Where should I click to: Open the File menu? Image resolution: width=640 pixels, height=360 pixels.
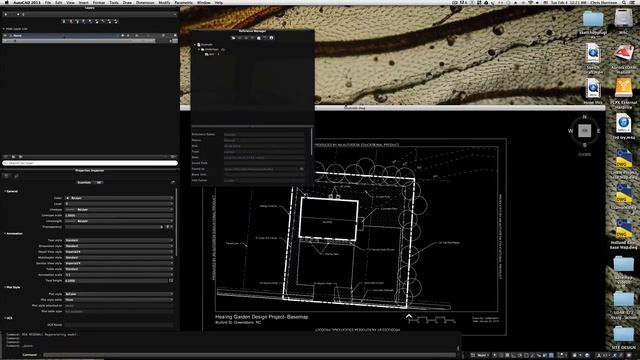pos(48,2)
